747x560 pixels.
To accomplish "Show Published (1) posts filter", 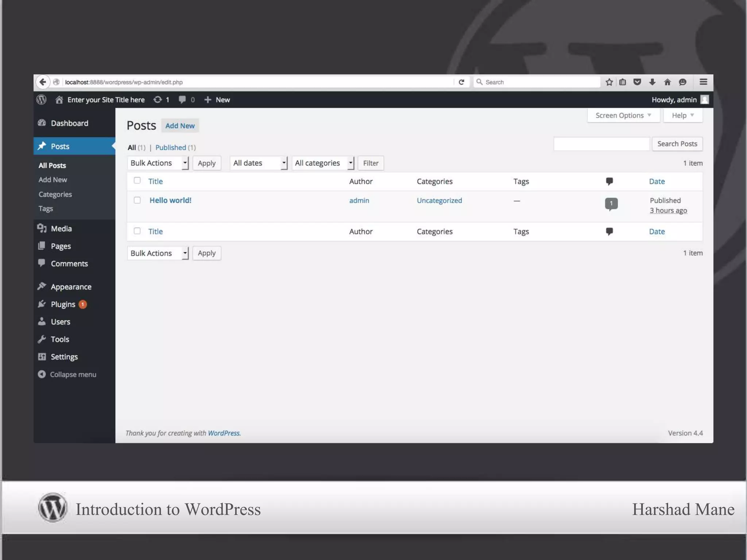I will click(x=175, y=148).
